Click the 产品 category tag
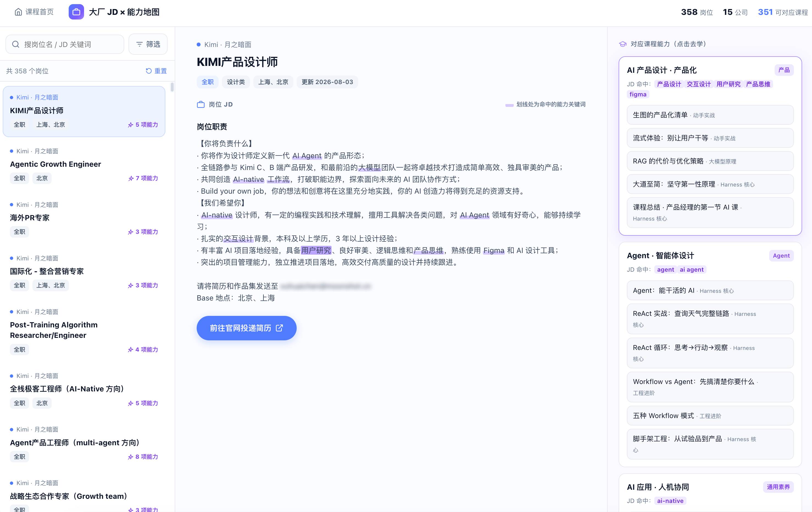 [784, 70]
